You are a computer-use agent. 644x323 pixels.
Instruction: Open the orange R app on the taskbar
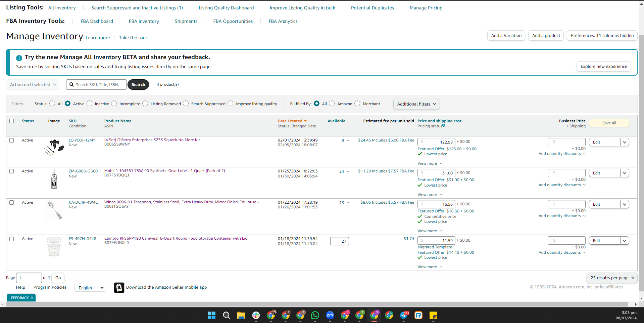(418, 315)
